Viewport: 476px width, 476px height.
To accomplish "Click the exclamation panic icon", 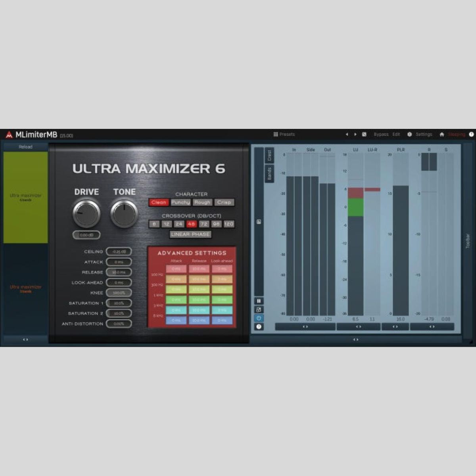I will coord(410,134).
